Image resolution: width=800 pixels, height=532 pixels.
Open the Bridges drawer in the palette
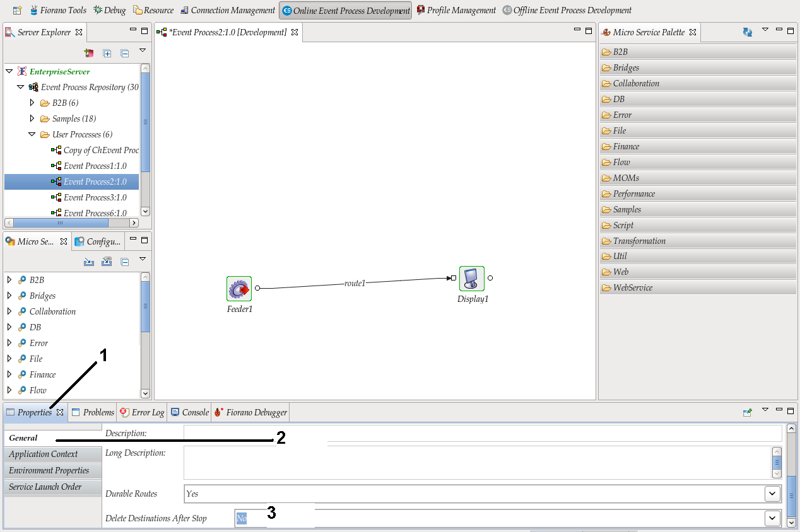698,67
